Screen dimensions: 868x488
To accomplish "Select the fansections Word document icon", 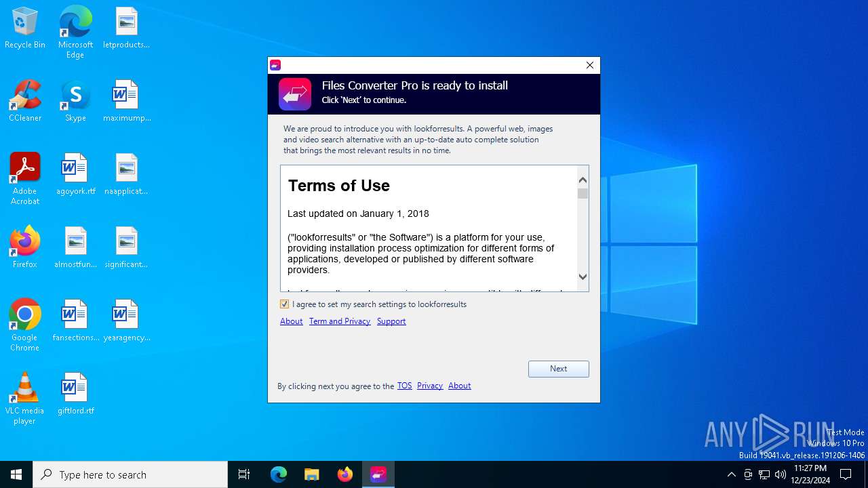I will coord(75,321).
